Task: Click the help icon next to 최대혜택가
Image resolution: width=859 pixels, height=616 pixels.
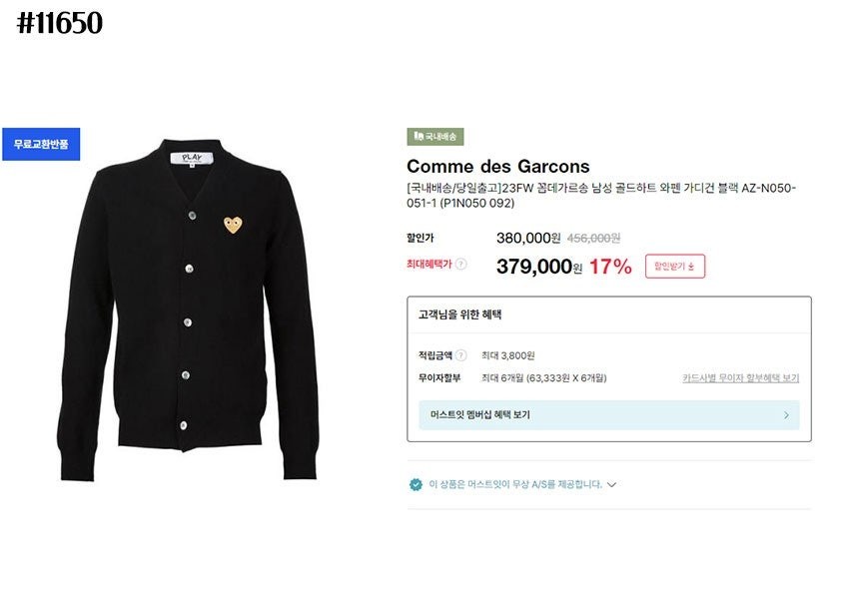Action: tap(461, 265)
